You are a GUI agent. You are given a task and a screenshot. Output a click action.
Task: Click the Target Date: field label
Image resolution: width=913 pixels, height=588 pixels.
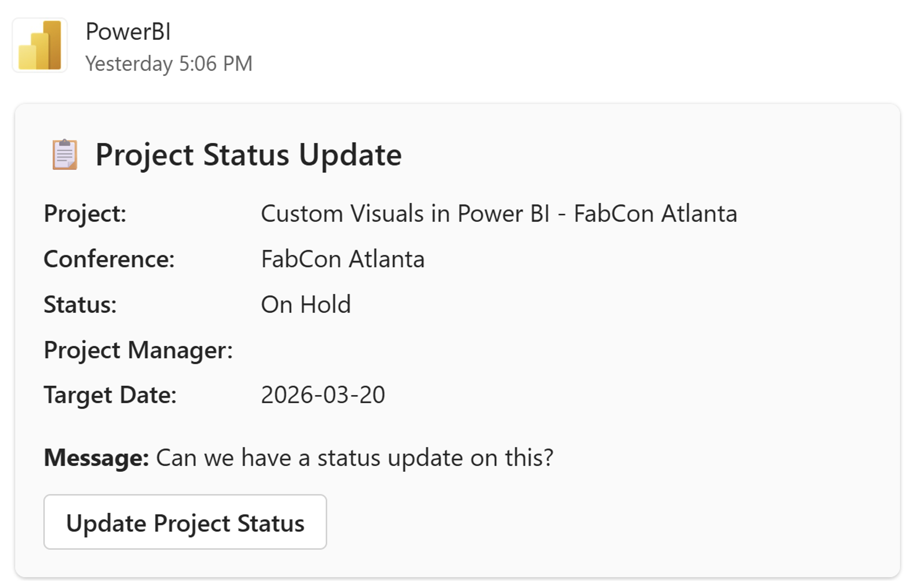[x=110, y=395]
